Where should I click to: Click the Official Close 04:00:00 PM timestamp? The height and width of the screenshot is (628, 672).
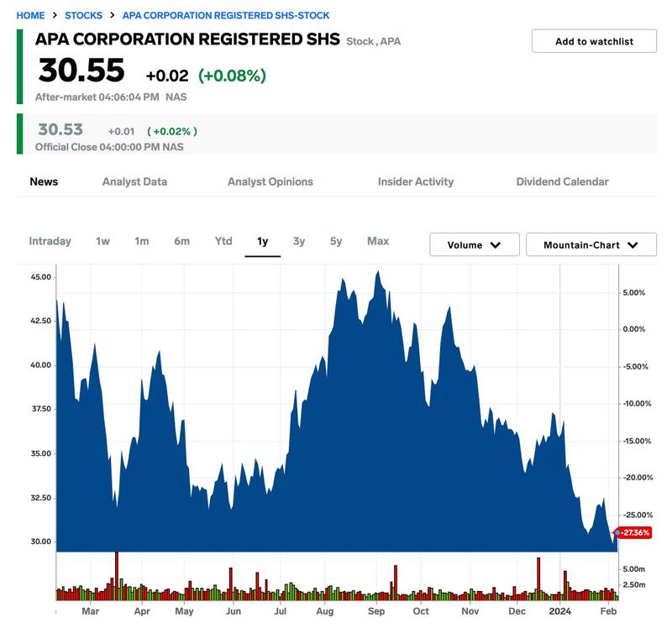click(109, 147)
